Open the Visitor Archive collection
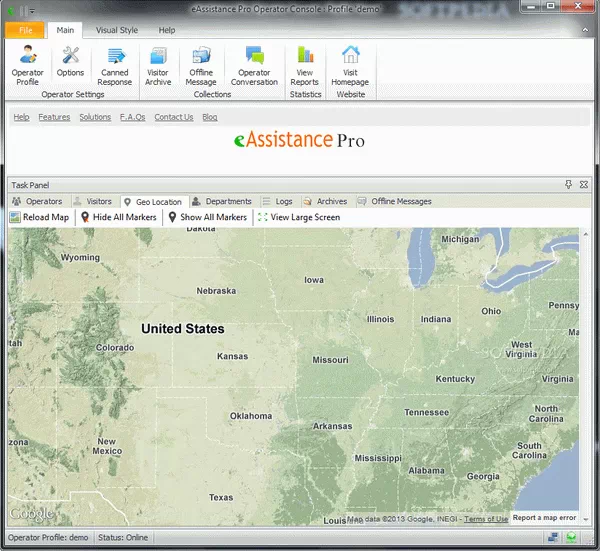This screenshot has height=551, width=600. point(158,65)
